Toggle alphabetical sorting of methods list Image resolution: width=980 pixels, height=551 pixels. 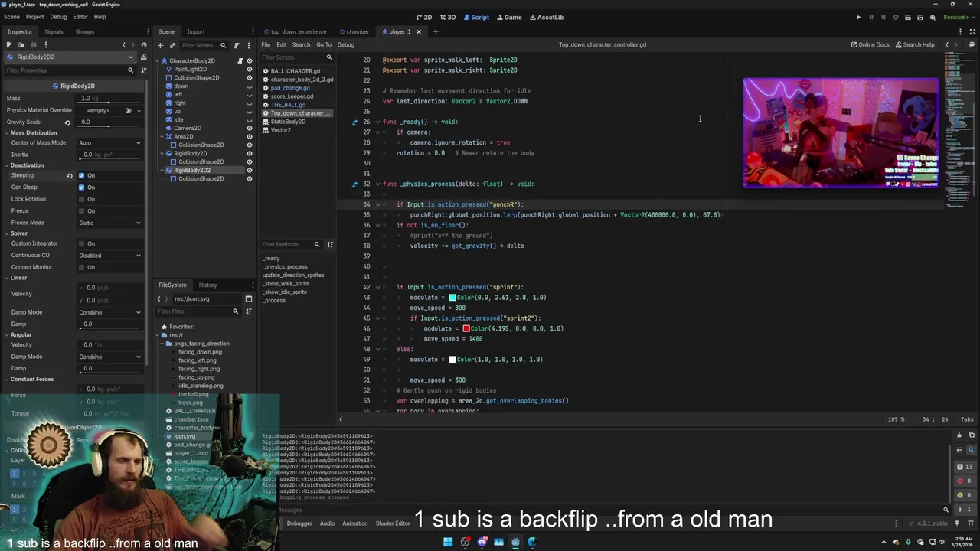(330, 244)
